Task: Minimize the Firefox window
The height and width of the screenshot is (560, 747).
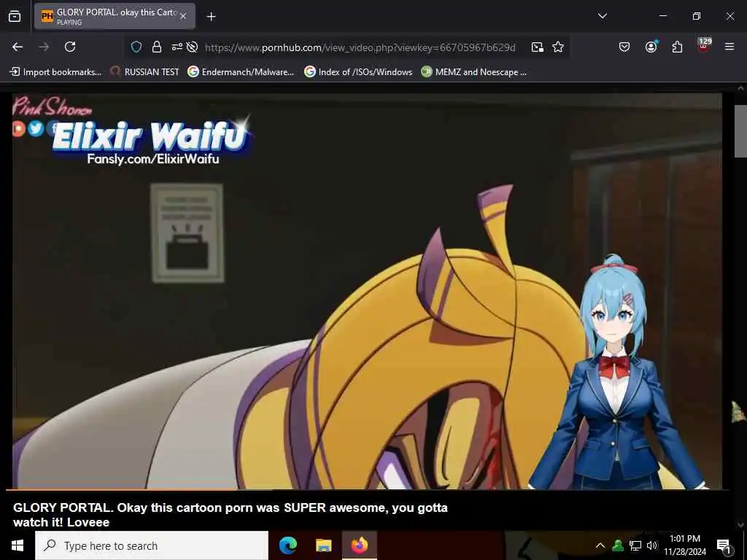Action: click(662, 16)
